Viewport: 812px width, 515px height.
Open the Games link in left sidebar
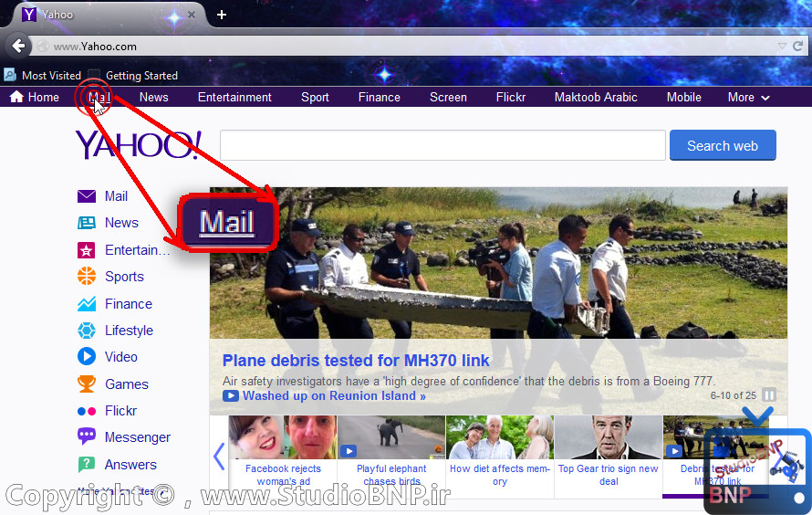coord(127,384)
